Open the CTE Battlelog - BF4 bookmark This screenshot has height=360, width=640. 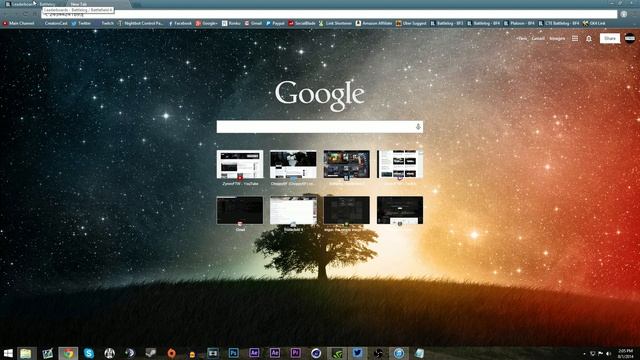coord(558,24)
